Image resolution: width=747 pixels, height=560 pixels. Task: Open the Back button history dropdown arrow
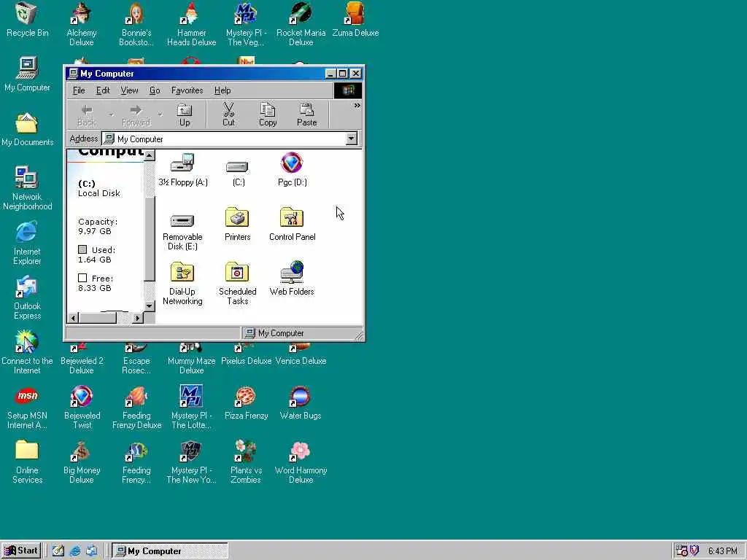(111, 114)
